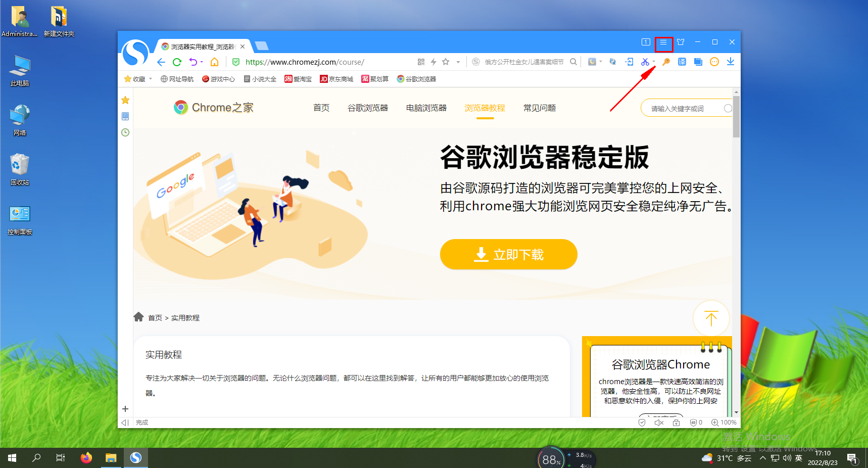Toggle ad-block counter in status bar
868x468 pixels.
(x=696, y=423)
